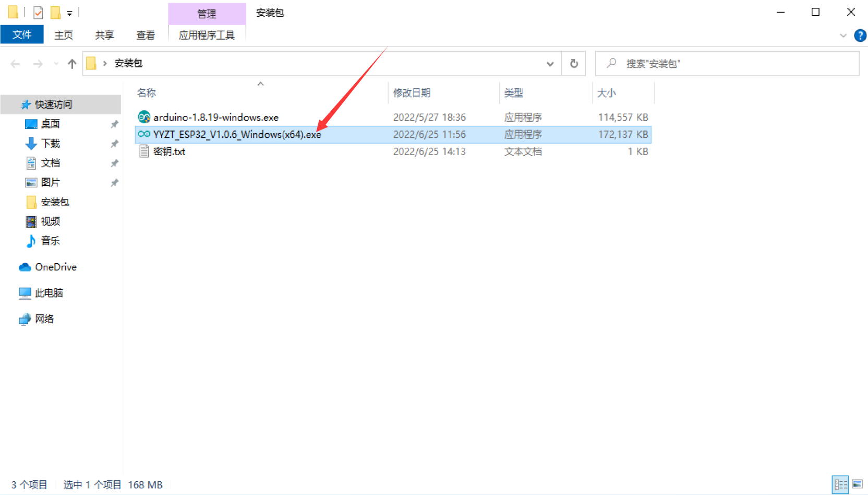
Task: Click the 安装包 breadcrumb in address bar
Action: 128,63
